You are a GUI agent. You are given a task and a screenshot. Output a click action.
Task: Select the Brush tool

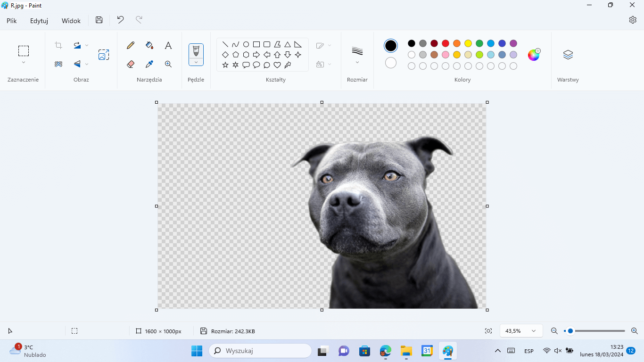(x=196, y=51)
